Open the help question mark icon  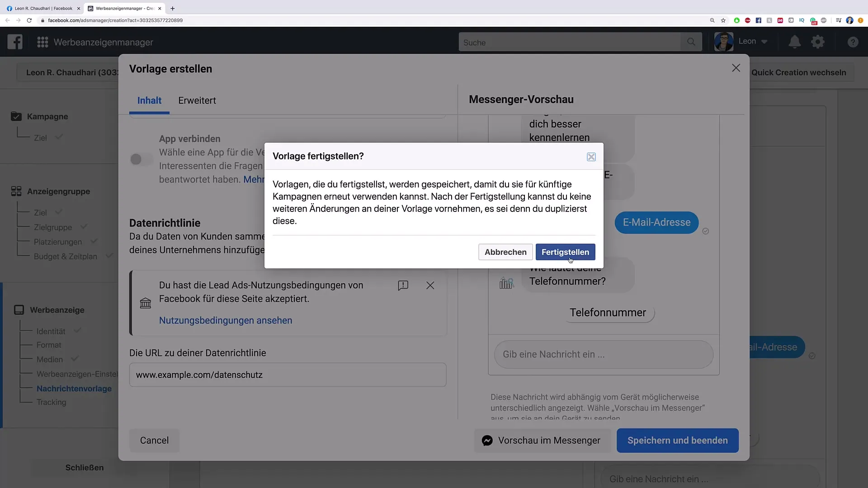click(853, 42)
